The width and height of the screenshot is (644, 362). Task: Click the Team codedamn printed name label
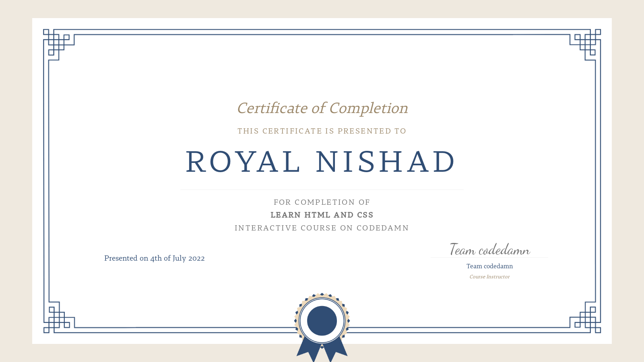(x=489, y=266)
